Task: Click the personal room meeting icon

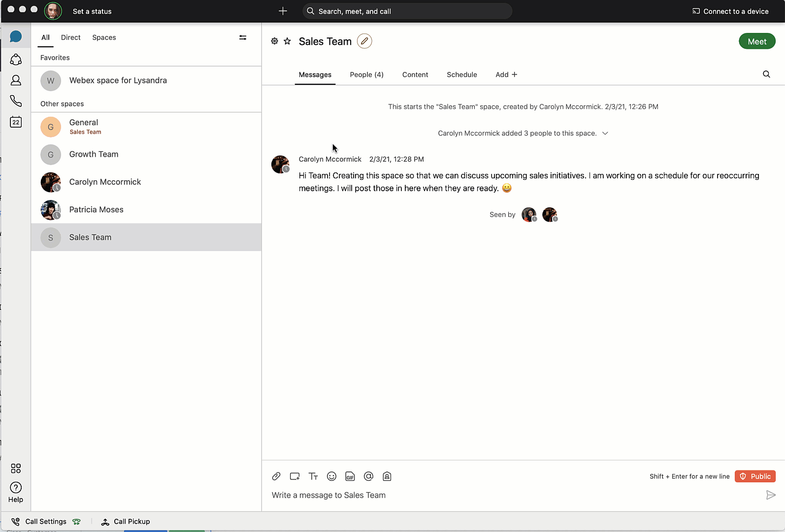Action: tap(387, 476)
